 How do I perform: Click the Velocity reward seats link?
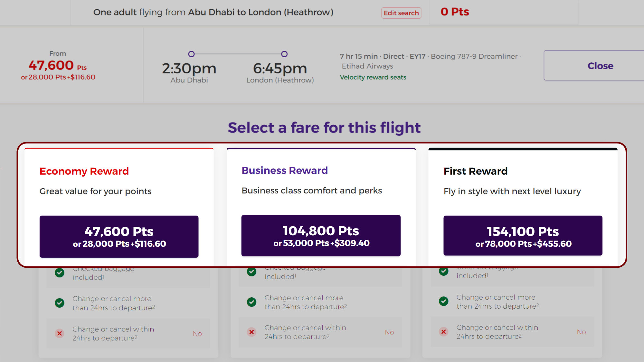click(373, 77)
